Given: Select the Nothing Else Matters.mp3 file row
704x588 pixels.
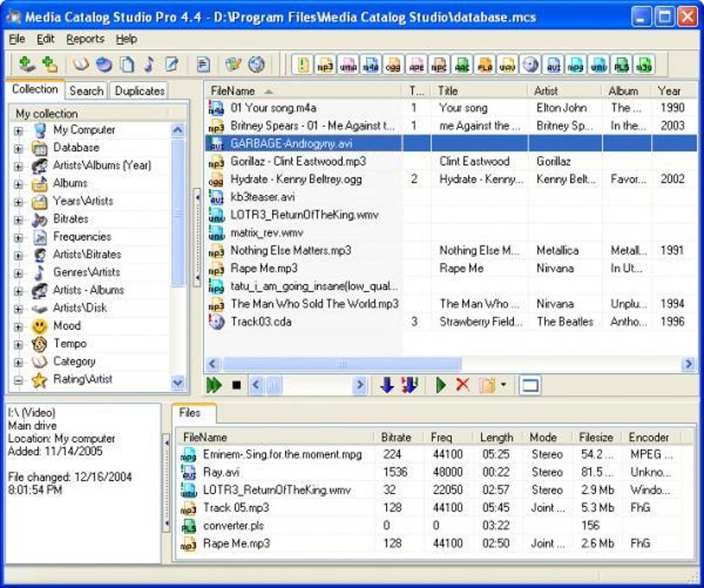Looking at the screenshot, I should [291, 251].
